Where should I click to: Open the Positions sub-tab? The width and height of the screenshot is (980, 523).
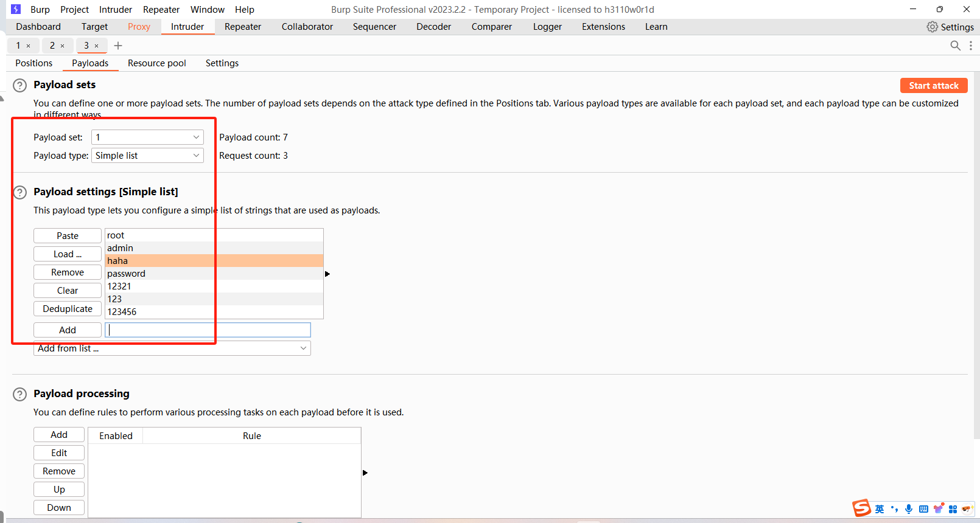[34, 63]
